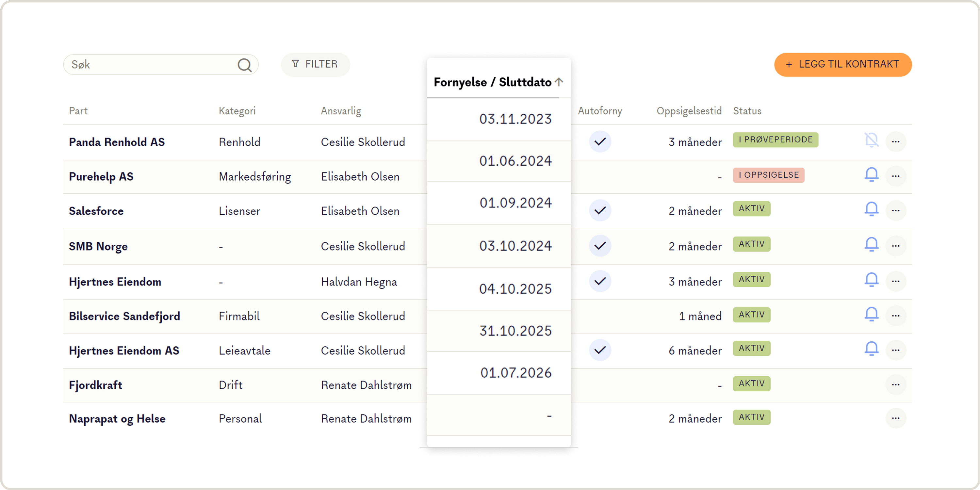Disable Autoforny on the SMB Norge row
Image resolution: width=980 pixels, height=490 pixels.
(600, 245)
